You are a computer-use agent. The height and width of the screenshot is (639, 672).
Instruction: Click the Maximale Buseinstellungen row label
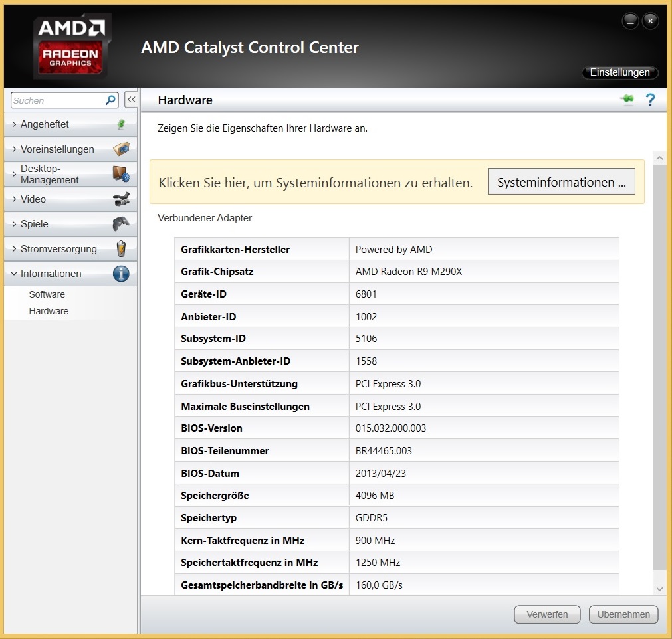tap(245, 406)
